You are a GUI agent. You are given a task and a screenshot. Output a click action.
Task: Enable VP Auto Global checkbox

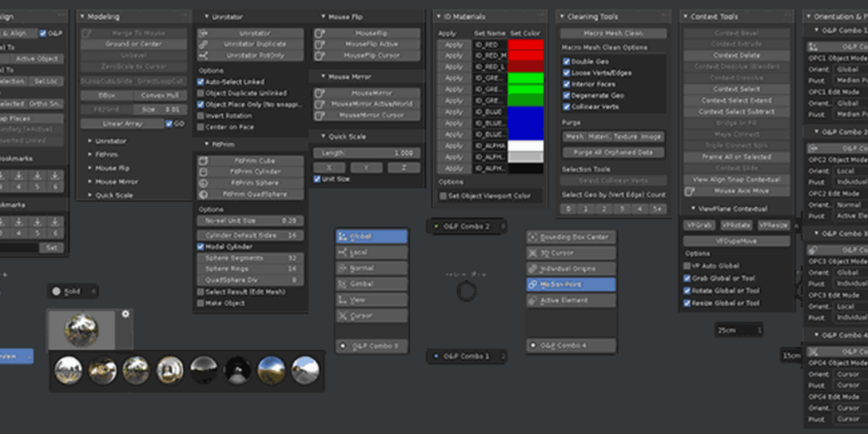click(x=687, y=265)
